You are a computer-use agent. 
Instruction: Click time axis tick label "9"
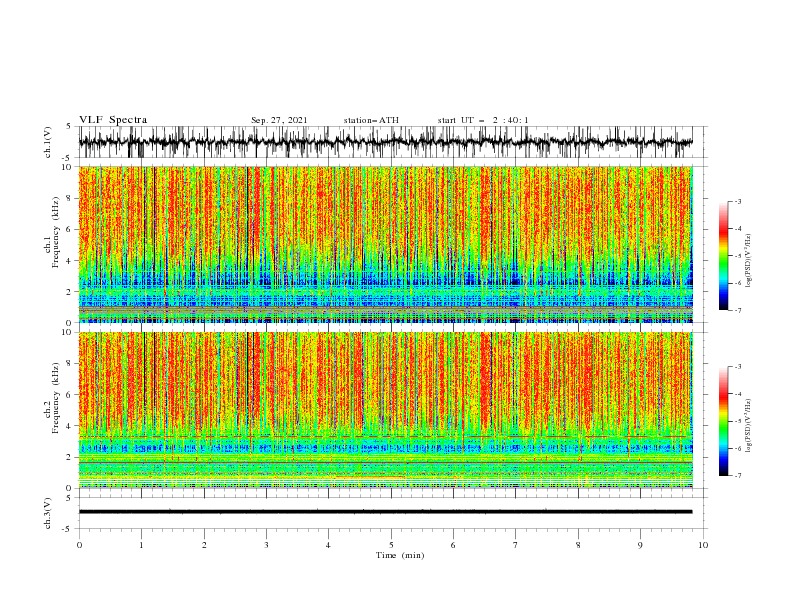coord(640,545)
